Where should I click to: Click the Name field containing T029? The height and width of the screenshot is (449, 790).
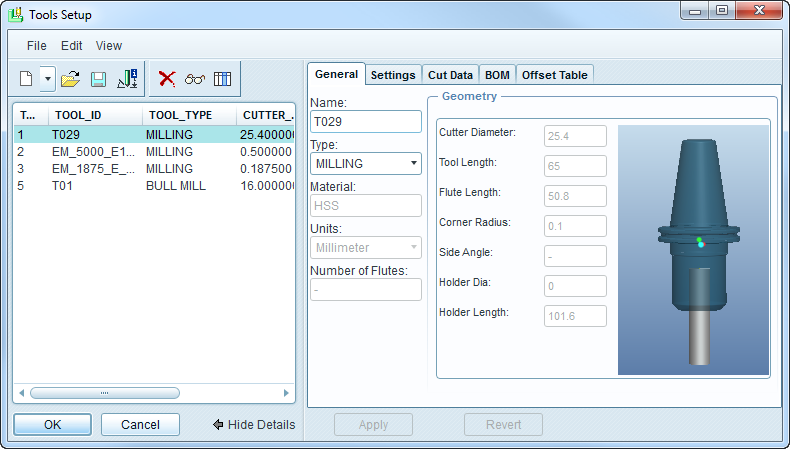pos(366,121)
